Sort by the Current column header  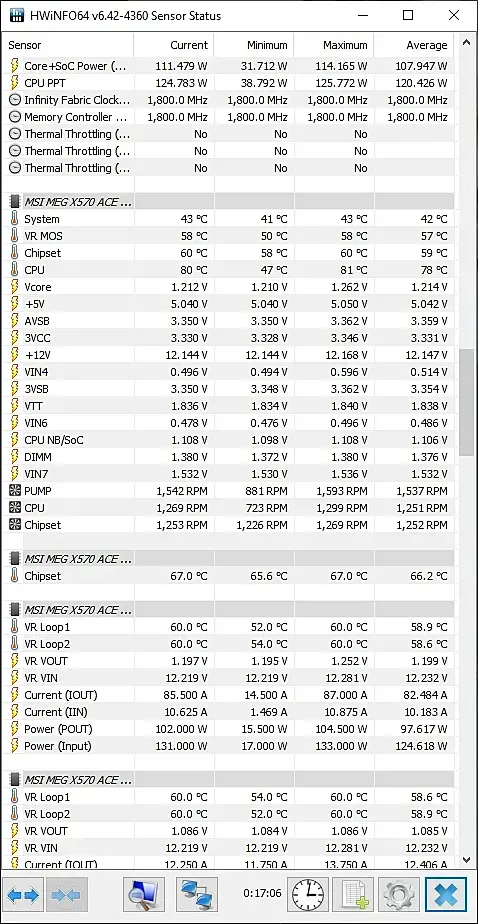click(174, 45)
